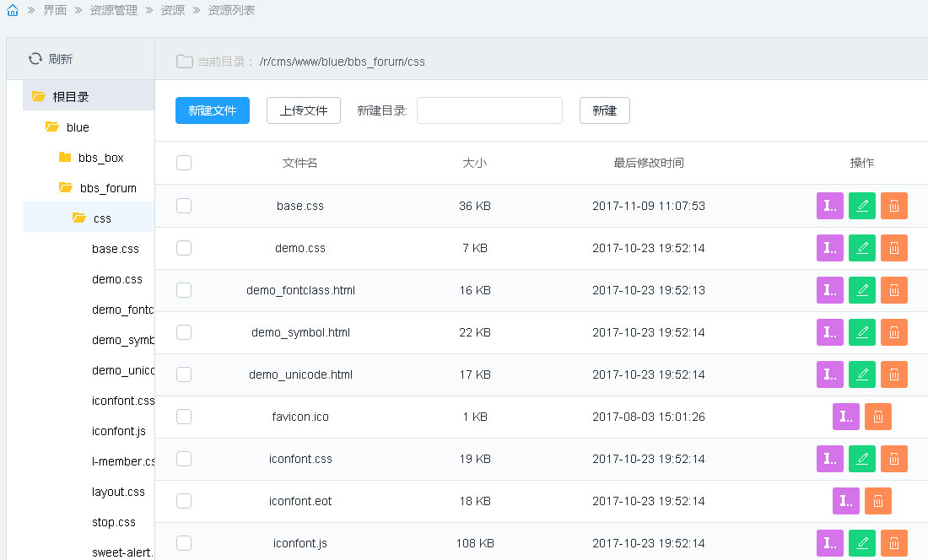Image resolution: width=928 pixels, height=560 pixels.
Task: Click the 最后修改时间 column header
Action: (x=649, y=163)
